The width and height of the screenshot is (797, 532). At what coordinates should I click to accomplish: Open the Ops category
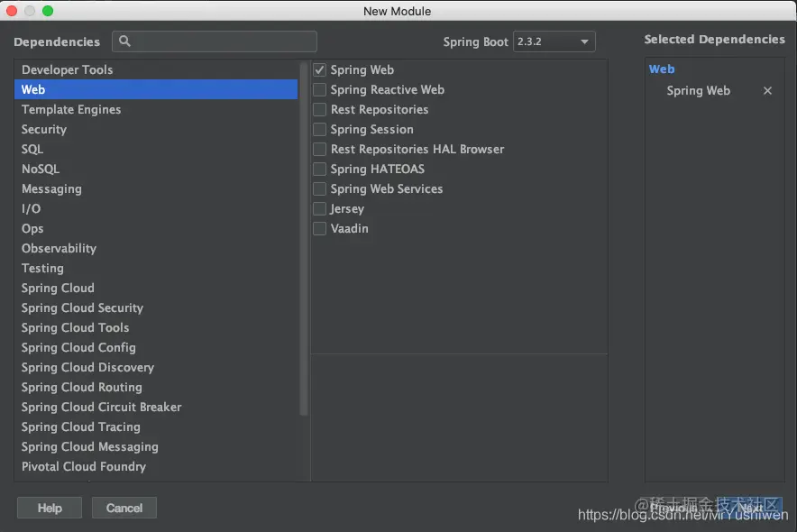[156, 228]
